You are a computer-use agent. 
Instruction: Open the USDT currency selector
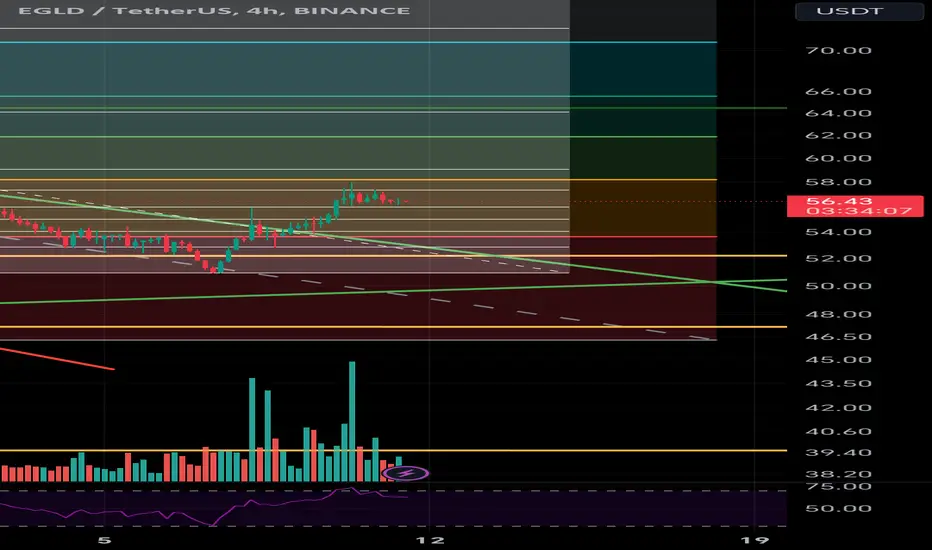pyautogui.click(x=859, y=11)
